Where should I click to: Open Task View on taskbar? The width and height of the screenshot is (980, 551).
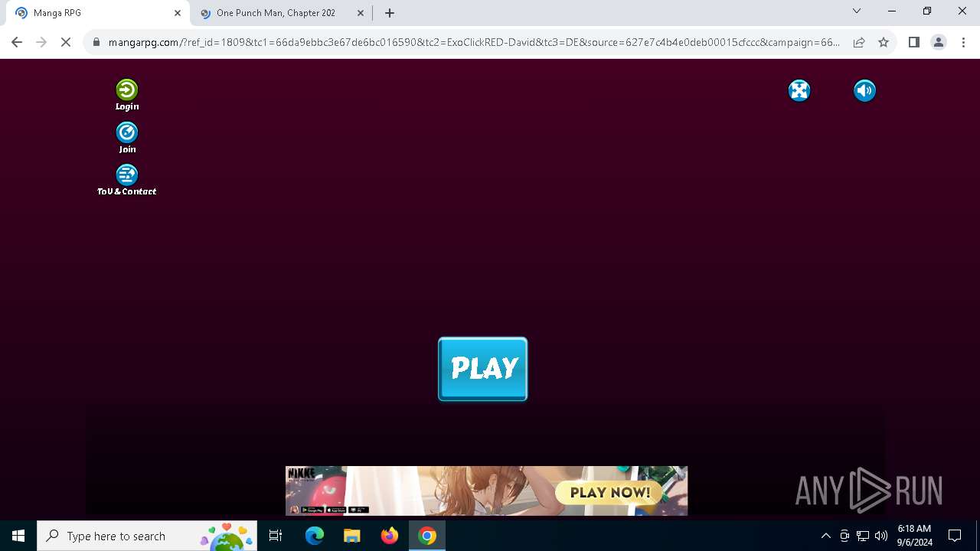point(276,536)
